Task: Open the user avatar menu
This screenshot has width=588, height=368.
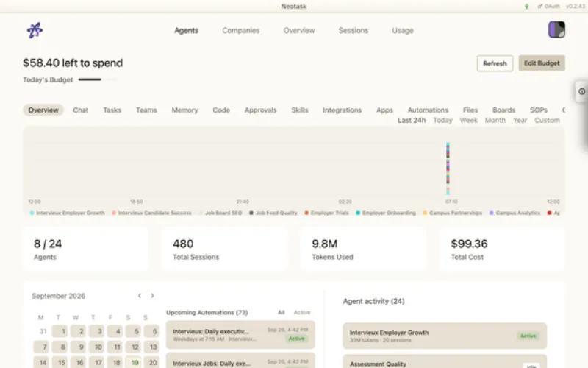Action: (x=556, y=29)
